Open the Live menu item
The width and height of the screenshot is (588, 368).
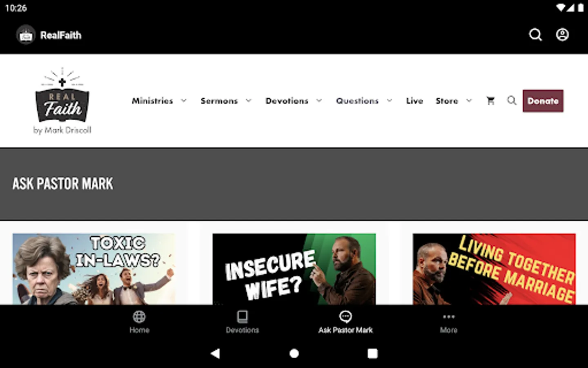tap(414, 101)
